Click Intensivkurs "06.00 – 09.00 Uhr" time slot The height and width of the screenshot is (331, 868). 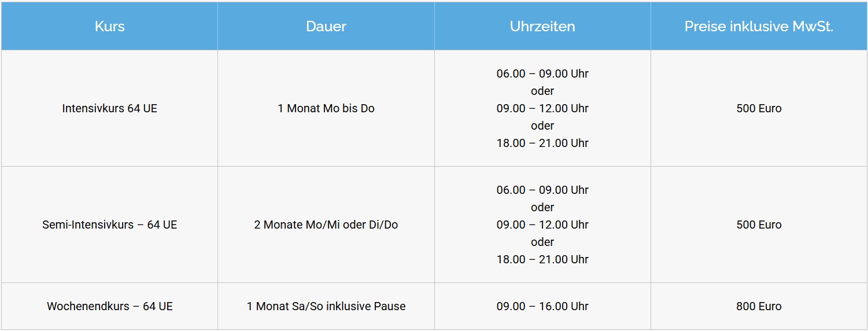(542, 73)
